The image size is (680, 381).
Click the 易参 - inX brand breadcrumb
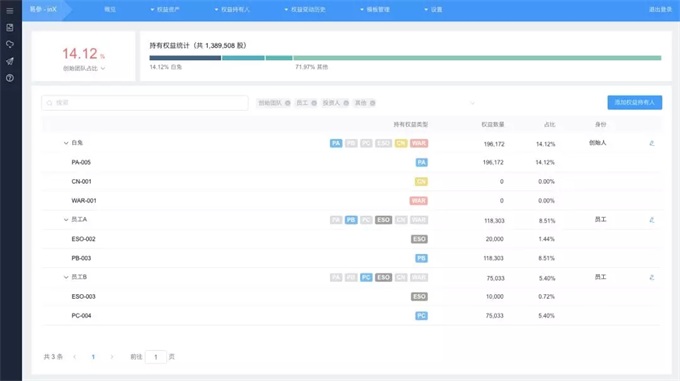tap(43, 10)
